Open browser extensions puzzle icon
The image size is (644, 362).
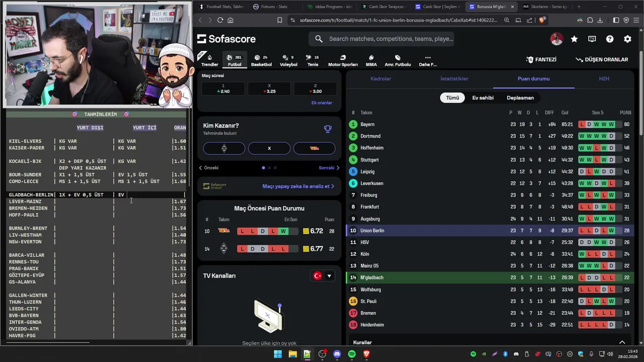click(x=590, y=20)
